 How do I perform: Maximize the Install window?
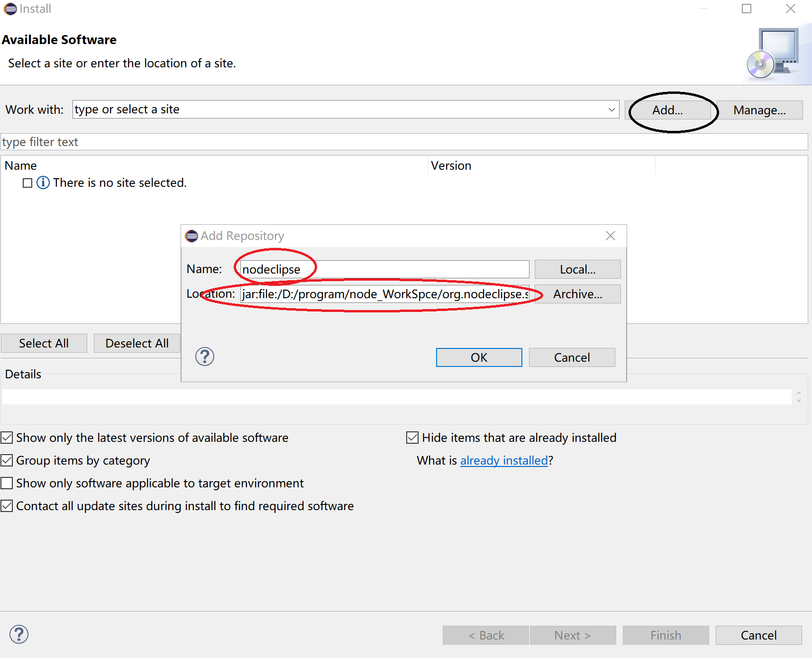tap(747, 9)
